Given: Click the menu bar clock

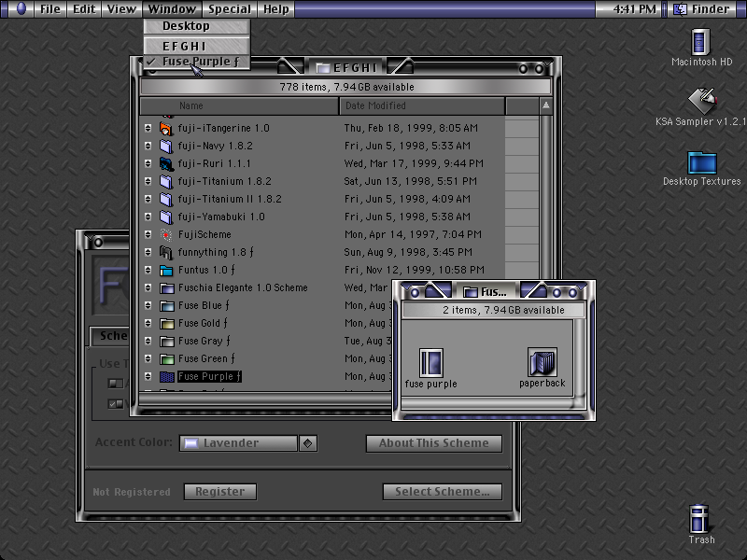Looking at the screenshot, I should coord(635,9).
